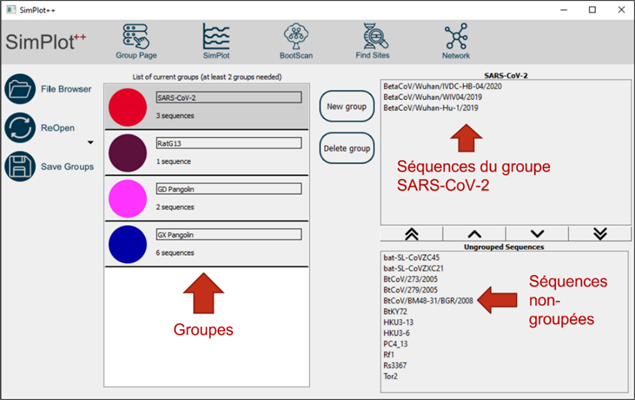Select ungrouped sequence PC4_13
The image size is (635, 400).
[396, 344]
